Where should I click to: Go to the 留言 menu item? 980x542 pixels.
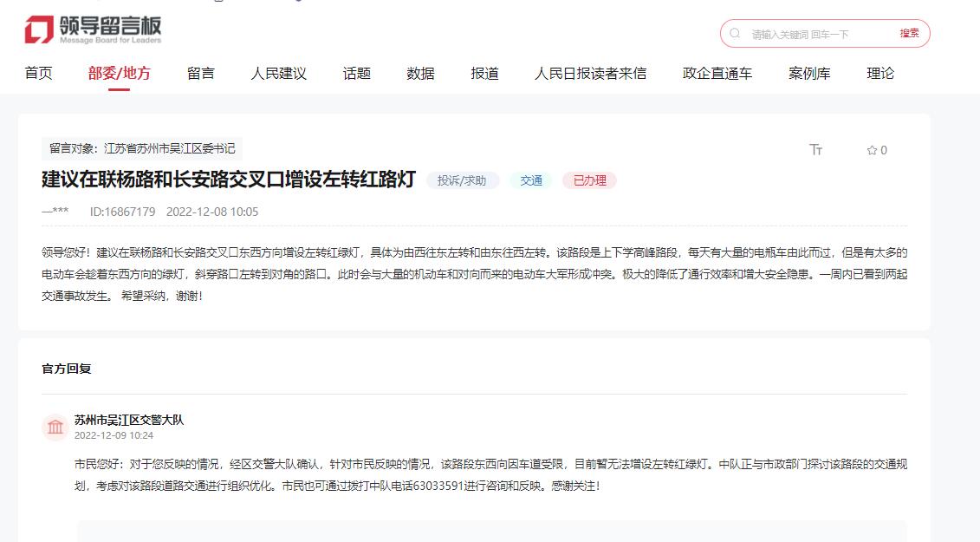click(200, 74)
